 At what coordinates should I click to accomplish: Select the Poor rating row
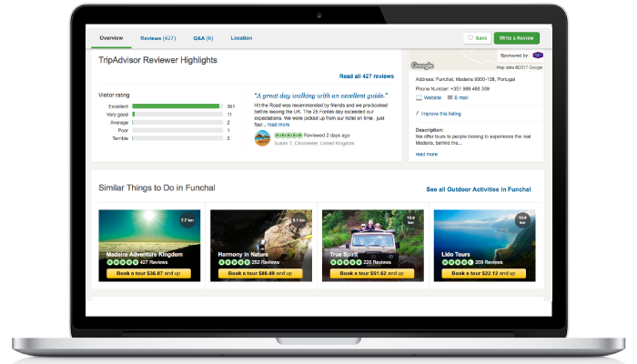point(168,130)
